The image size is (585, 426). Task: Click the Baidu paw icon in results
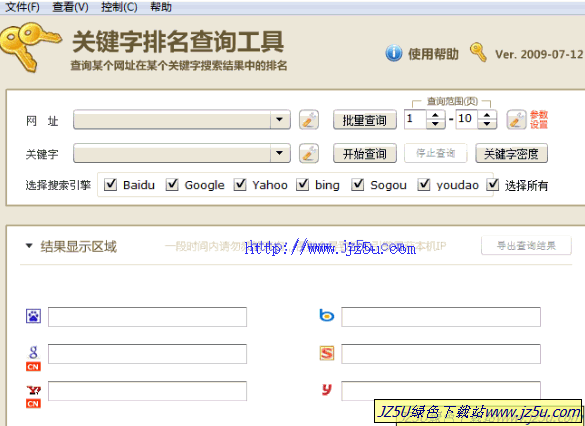click(33, 316)
